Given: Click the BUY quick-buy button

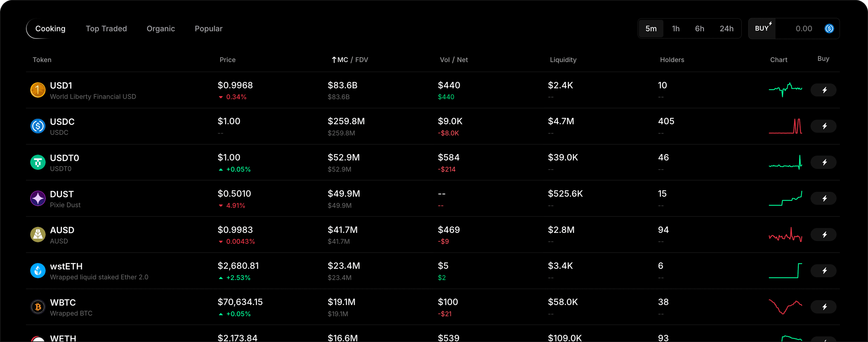Looking at the screenshot, I should click(762, 29).
